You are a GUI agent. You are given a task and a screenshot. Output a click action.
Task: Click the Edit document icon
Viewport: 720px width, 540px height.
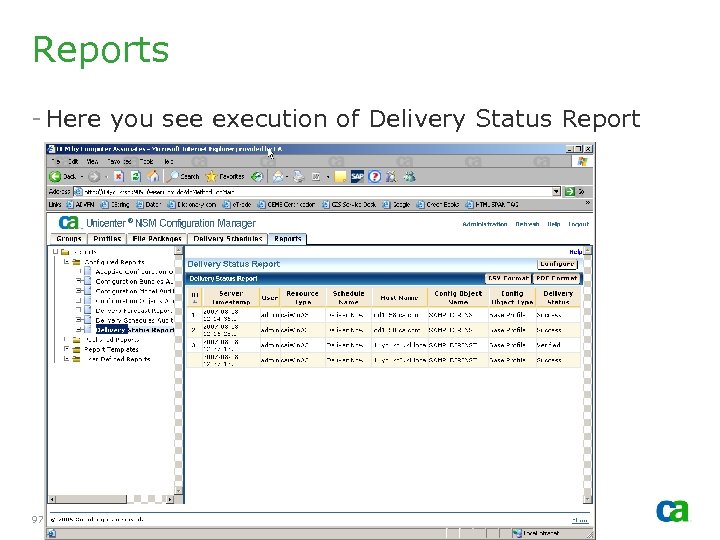[316, 176]
